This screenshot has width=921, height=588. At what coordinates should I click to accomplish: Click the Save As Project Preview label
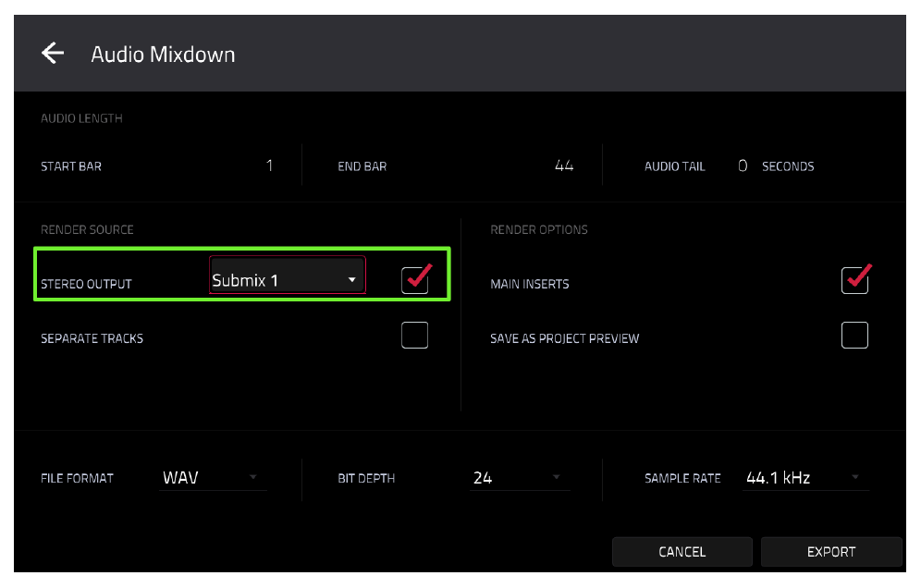564,338
